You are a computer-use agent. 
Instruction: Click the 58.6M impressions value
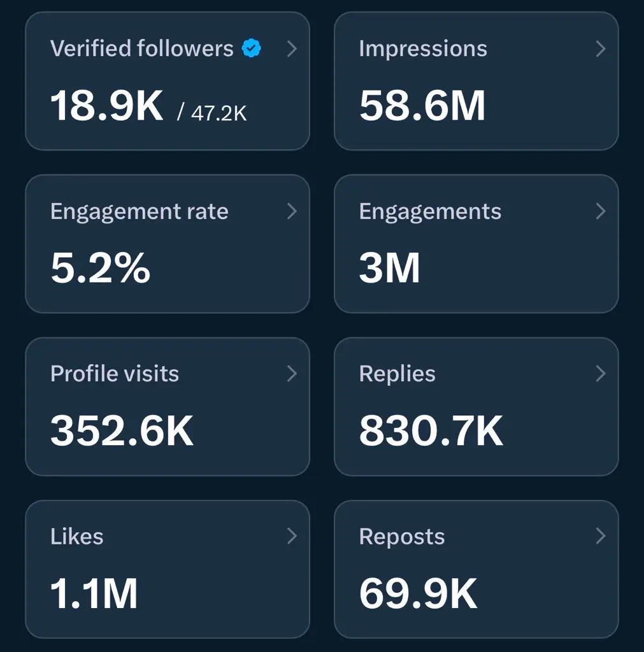[x=422, y=106]
